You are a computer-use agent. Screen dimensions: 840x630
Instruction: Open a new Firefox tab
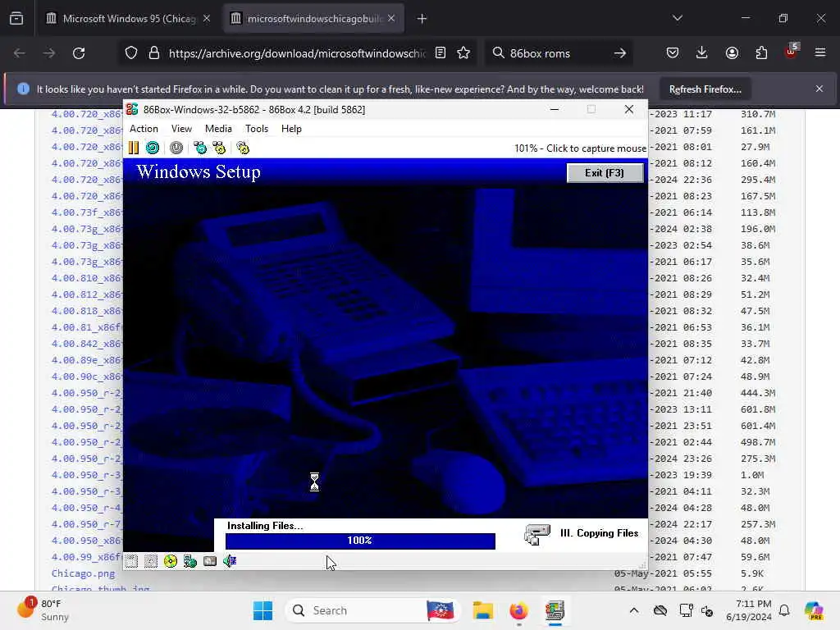(422, 19)
